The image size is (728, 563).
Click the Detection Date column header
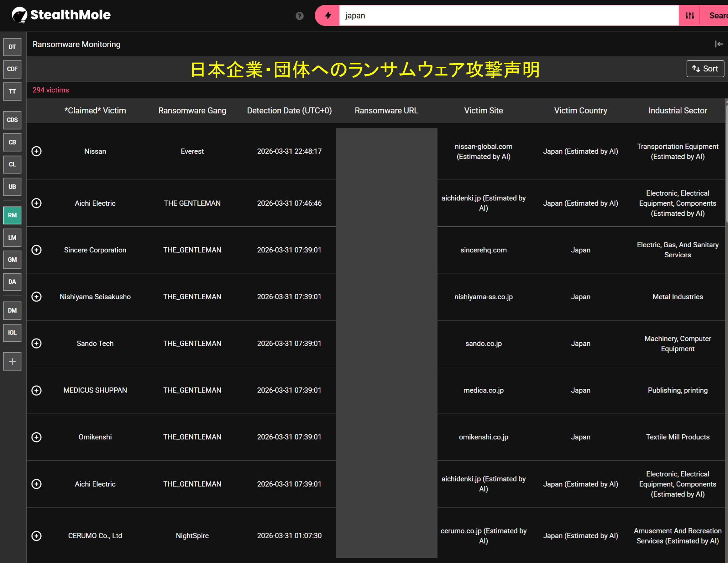click(289, 111)
